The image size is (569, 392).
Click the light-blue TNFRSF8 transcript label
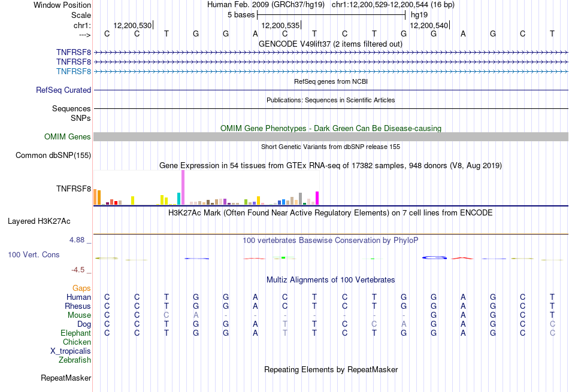pos(74,71)
